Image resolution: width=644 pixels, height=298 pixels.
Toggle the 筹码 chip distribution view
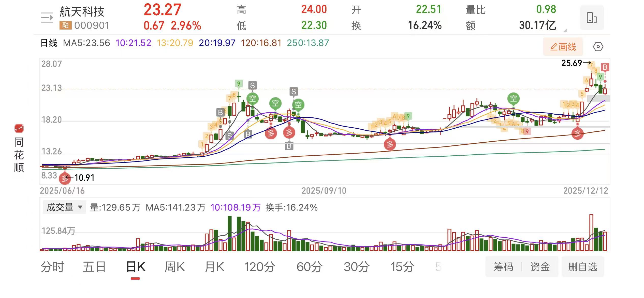(503, 267)
